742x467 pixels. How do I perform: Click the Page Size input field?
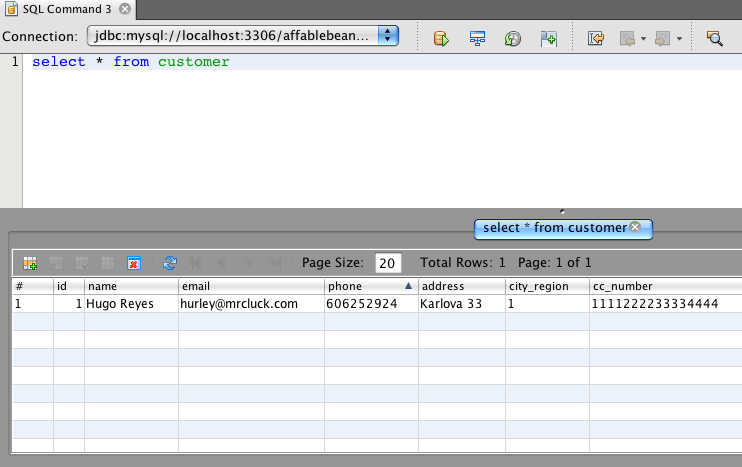[x=387, y=263]
